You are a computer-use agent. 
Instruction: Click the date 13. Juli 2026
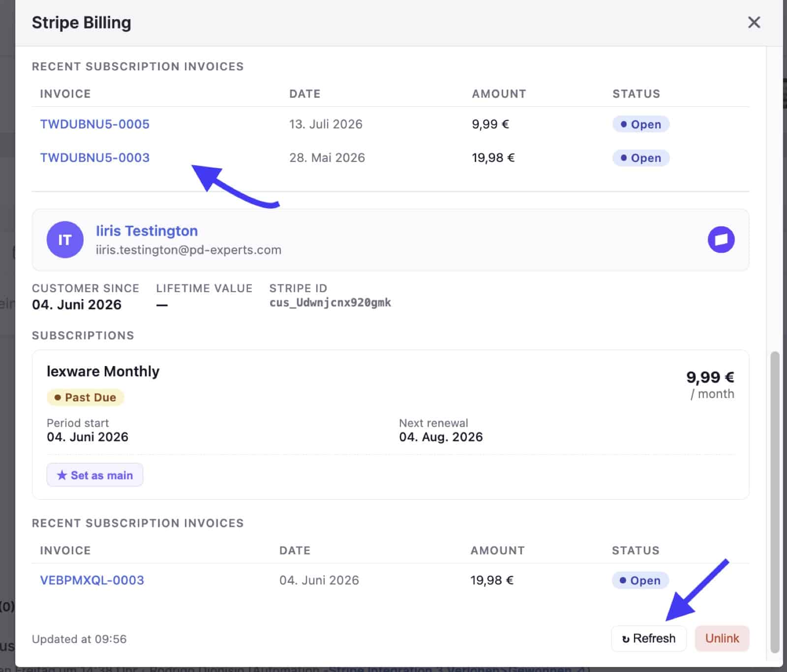pos(326,124)
